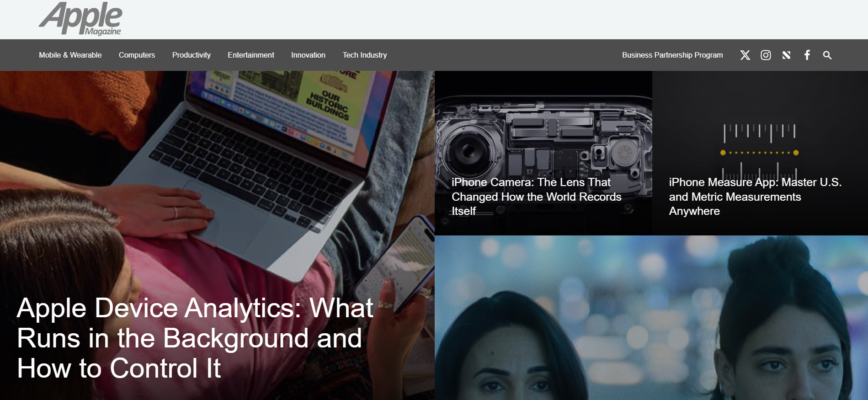Open the two women article image
868x400 pixels.
[x=651, y=318]
